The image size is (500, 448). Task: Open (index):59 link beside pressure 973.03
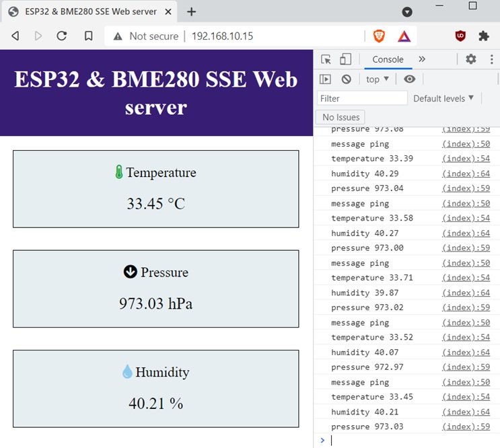(466, 426)
